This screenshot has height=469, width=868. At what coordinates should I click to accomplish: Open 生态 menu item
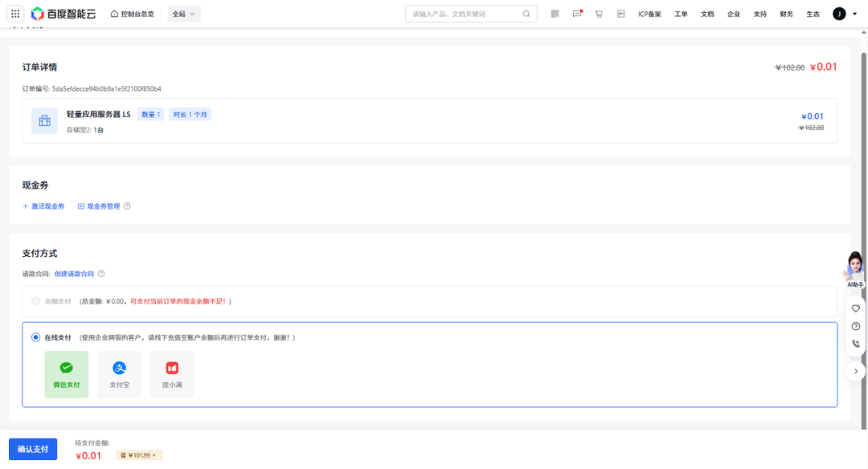[x=813, y=14]
